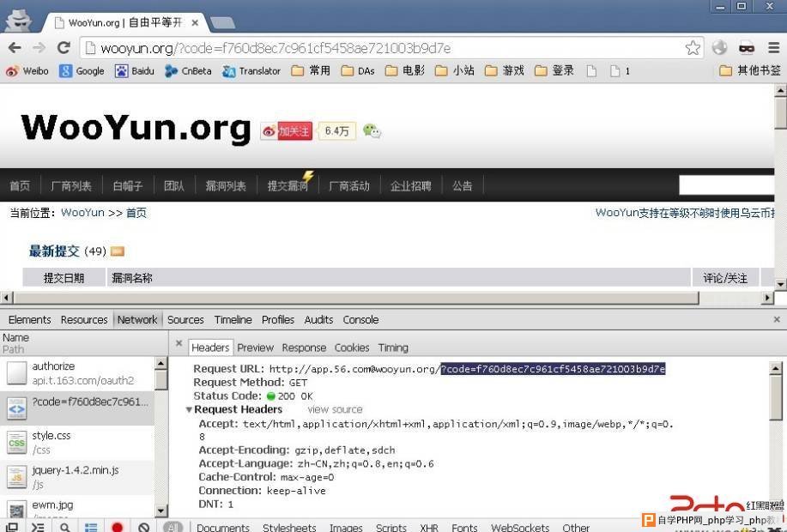This screenshot has height=532, width=787.
Task: Click the WooYun breadcrumb link
Action: [82, 213]
